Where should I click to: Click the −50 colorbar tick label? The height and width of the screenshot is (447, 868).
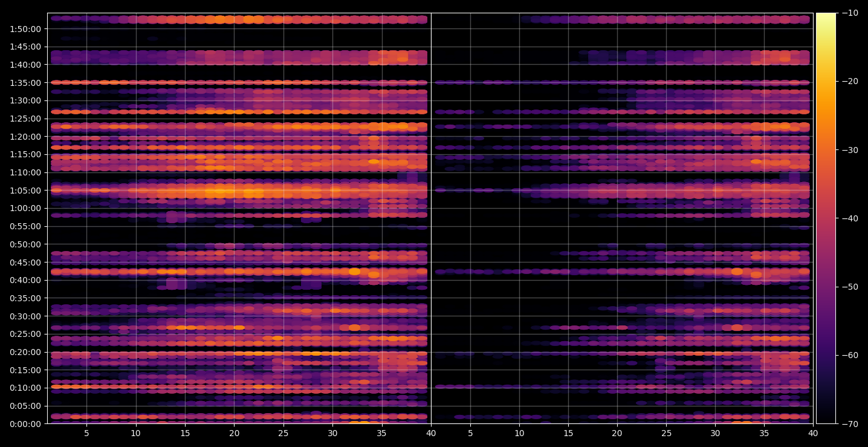pos(849,287)
